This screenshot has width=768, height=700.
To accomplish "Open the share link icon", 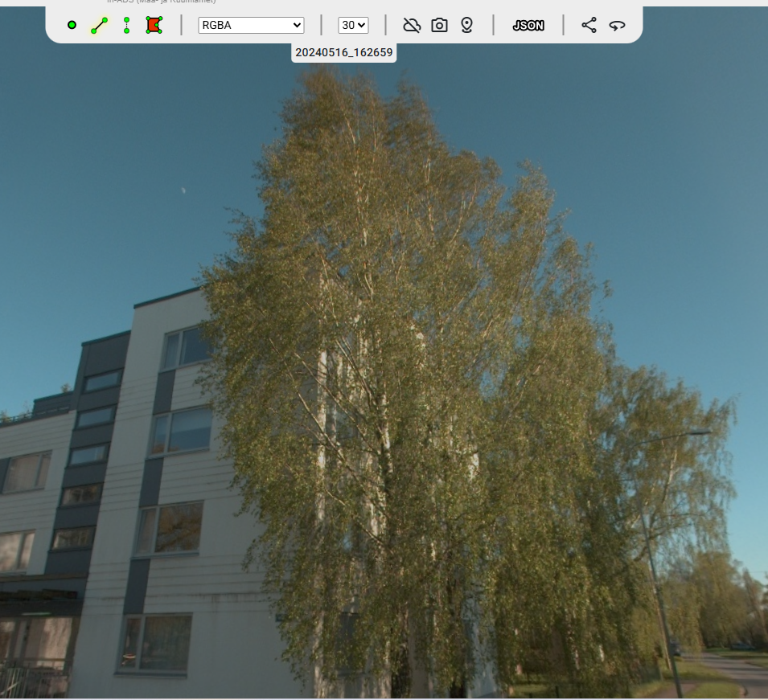I will 589,25.
